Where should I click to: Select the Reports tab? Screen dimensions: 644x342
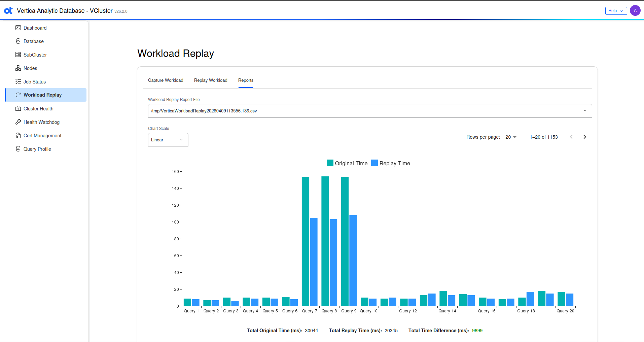pyautogui.click(x=246, y=80)
